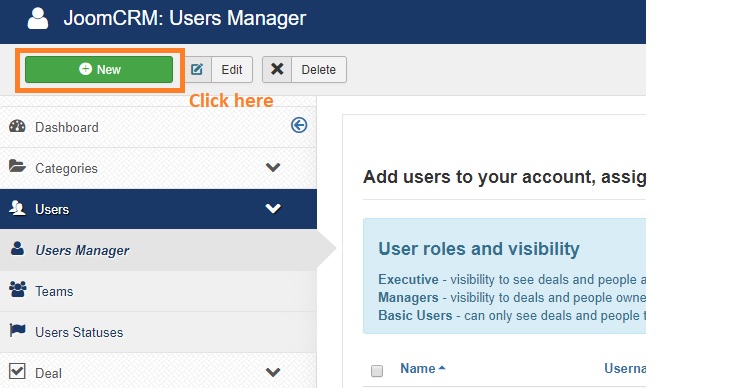This screenshot has height=388, width=737.
Task: Click the Users people icon
Action: pyautogui.click(x=18, y=208)
